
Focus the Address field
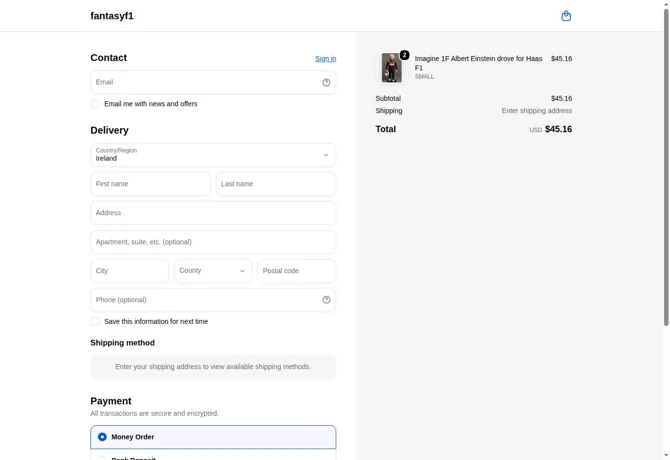click(x=213, y=213)
